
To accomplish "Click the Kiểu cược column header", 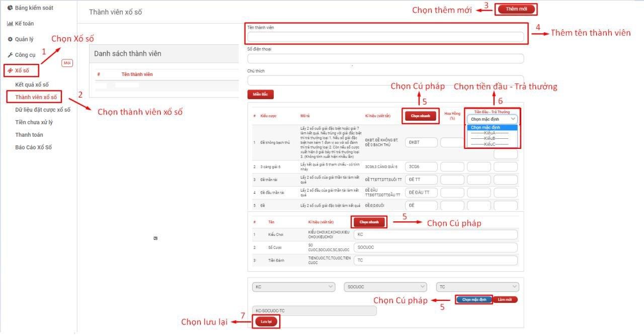I will [x=269, y=116].
